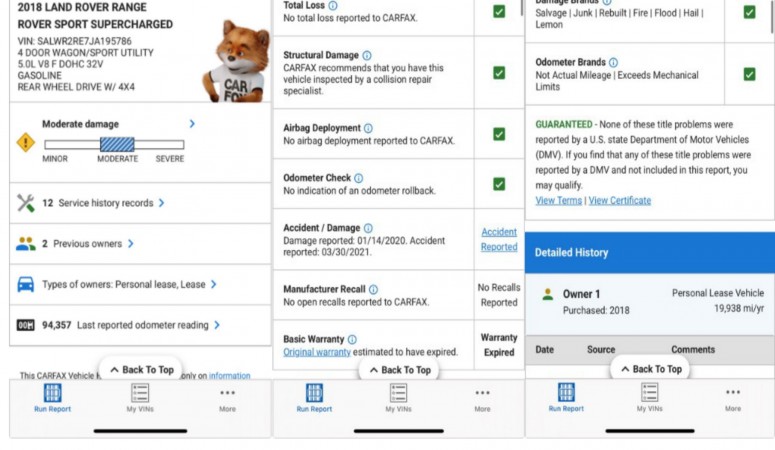
Task: Click the moderate damage warning diamond icon
Action: click(26, 142)
